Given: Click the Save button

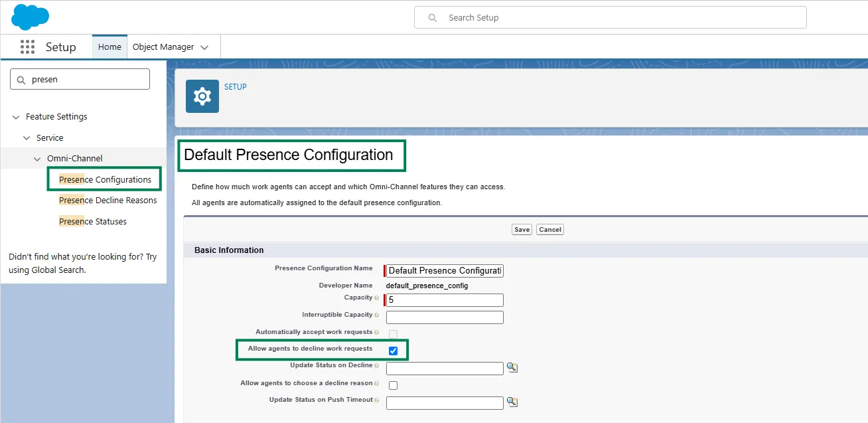Looking at the screenshot, I should coord(522,229).
